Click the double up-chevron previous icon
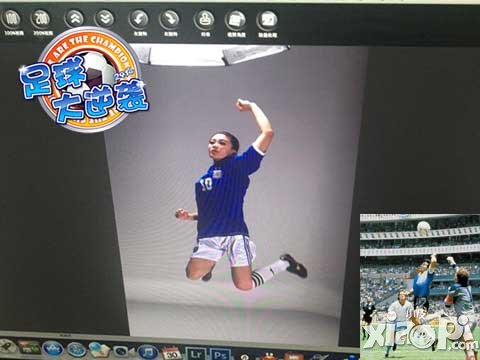The image size is (480, 360). (x=75, y=19)
